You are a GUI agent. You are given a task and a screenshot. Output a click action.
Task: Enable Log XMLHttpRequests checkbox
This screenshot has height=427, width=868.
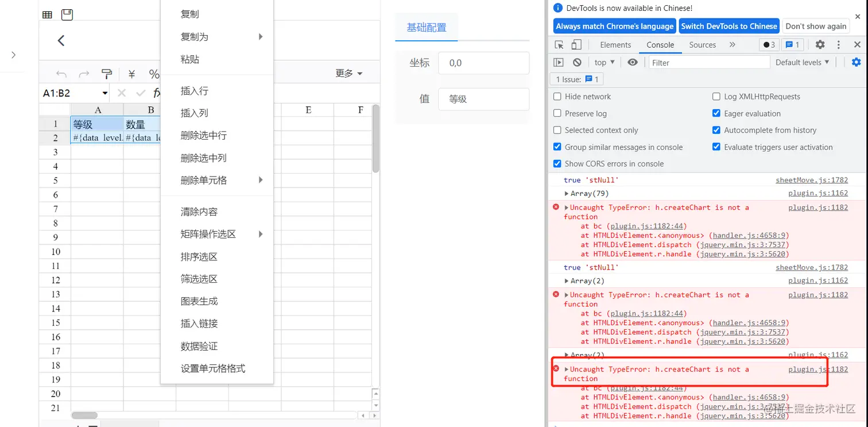coord(716,97)
